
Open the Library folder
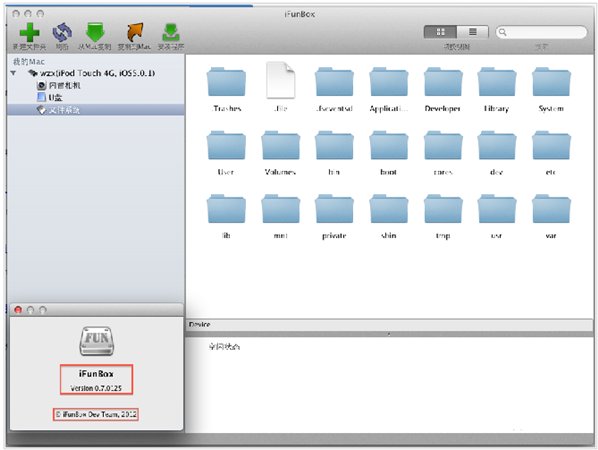[497, 82]
